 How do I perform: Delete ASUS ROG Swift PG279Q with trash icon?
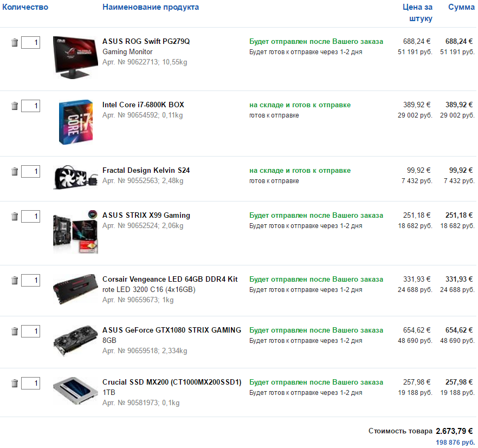pos(14,42)
